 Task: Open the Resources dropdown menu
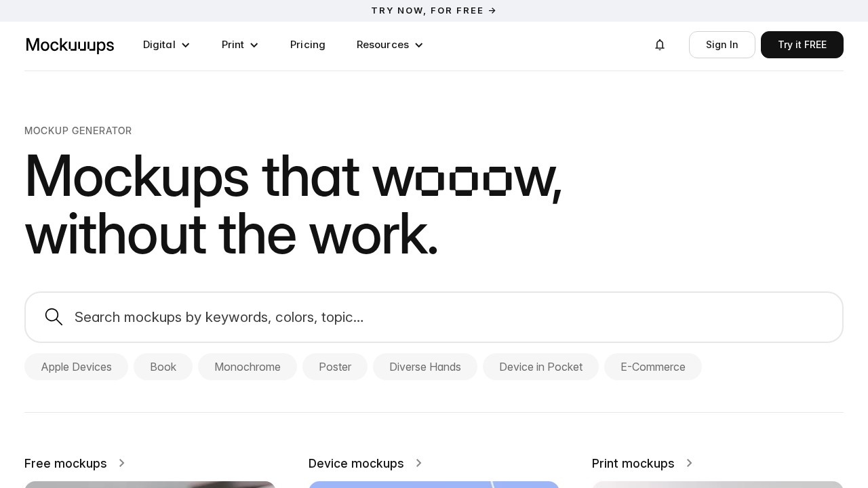390,45
